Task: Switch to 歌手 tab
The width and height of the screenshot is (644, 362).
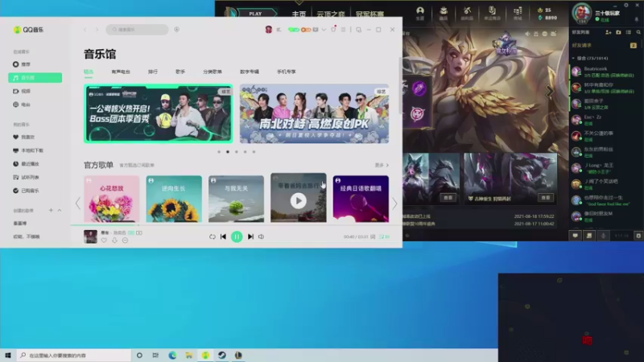Action: tap(180, 72)
